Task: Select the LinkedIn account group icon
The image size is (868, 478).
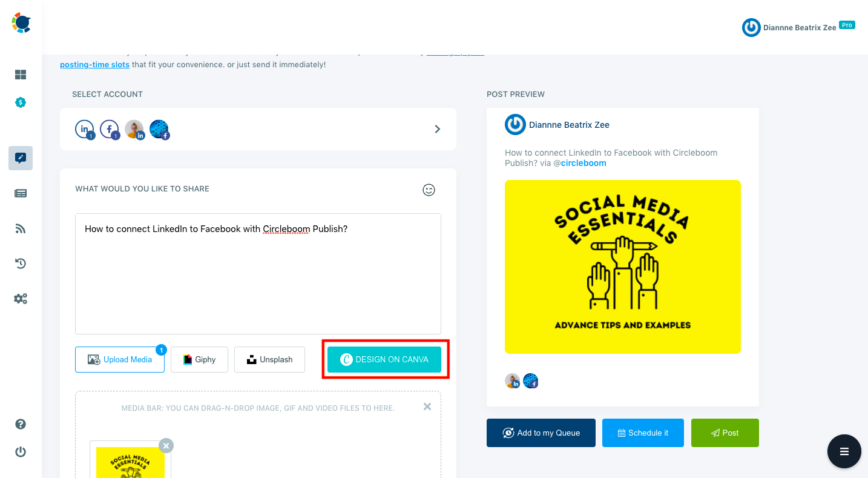Action: 85,129
